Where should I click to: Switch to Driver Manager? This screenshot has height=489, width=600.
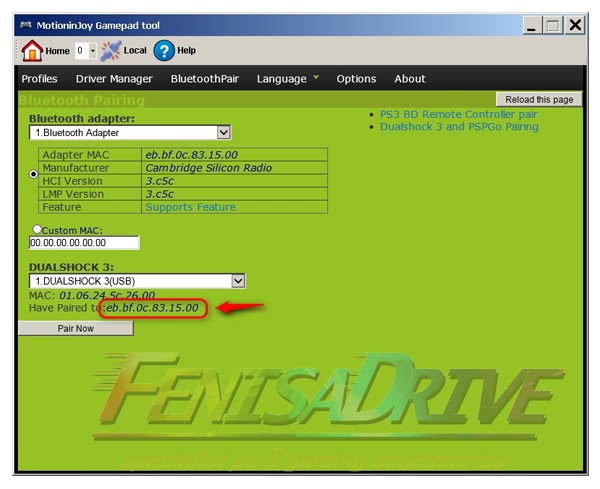[114, 79]
